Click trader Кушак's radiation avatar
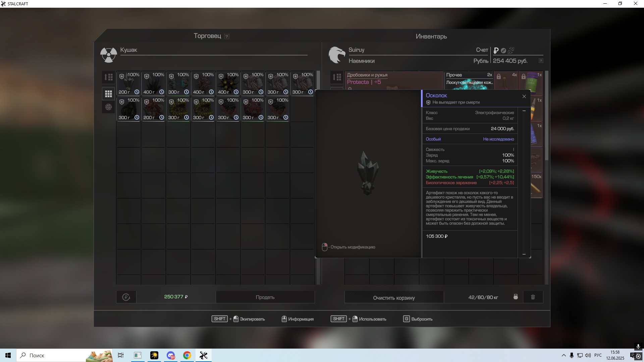Screen dimensions: 644x362 (x=109, y=55)
